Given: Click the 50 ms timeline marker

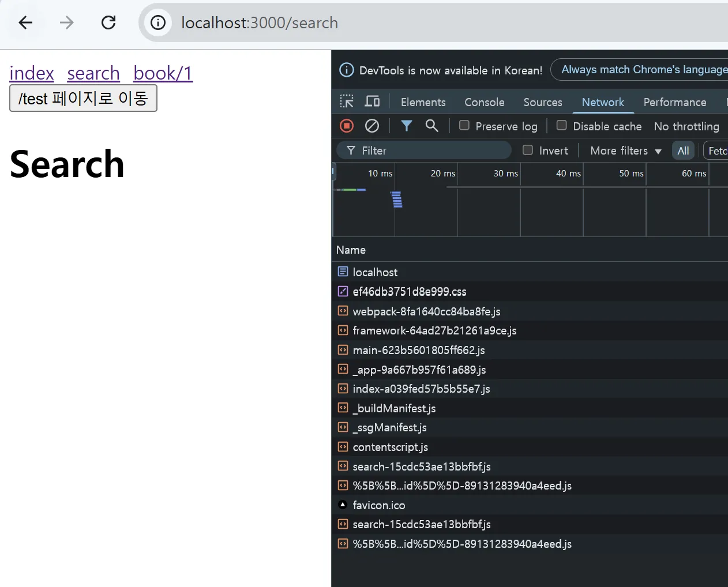Looking at the screenshot, I should click(x=631, y=174).
